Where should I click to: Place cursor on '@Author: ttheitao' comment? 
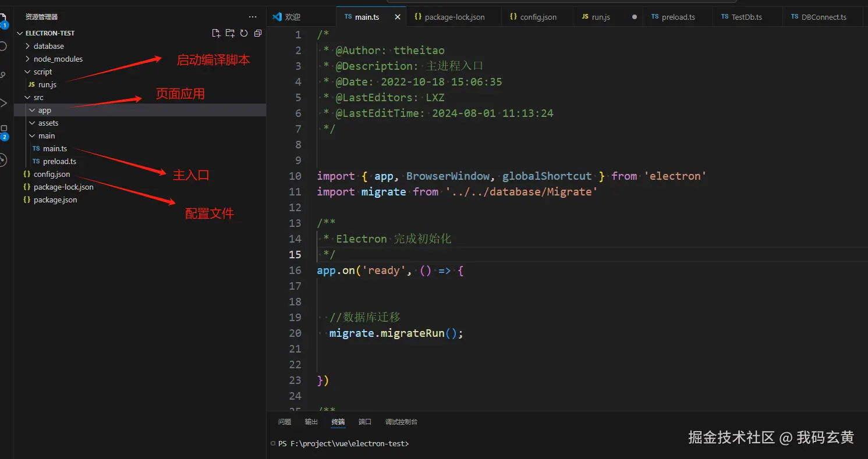click(x=390, y=50)
